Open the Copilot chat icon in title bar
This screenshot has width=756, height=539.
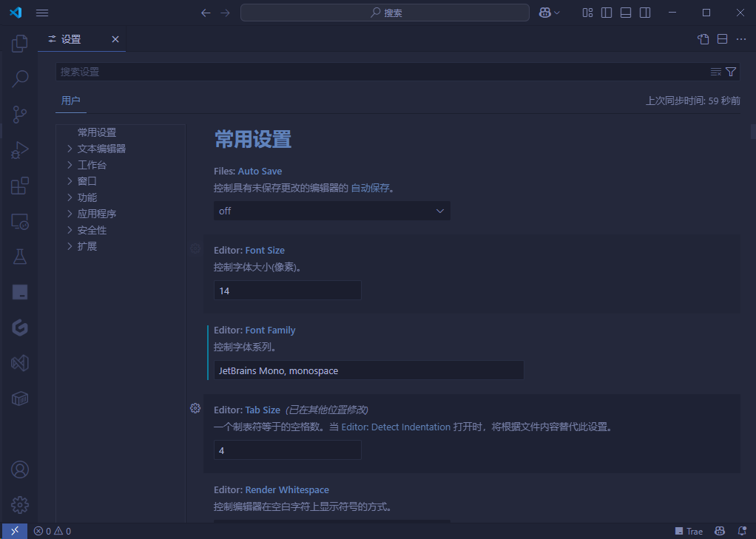click(x=545, y=13)
